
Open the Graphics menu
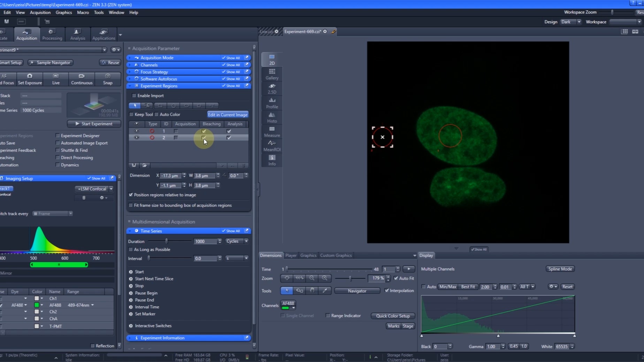click(64, 13)
